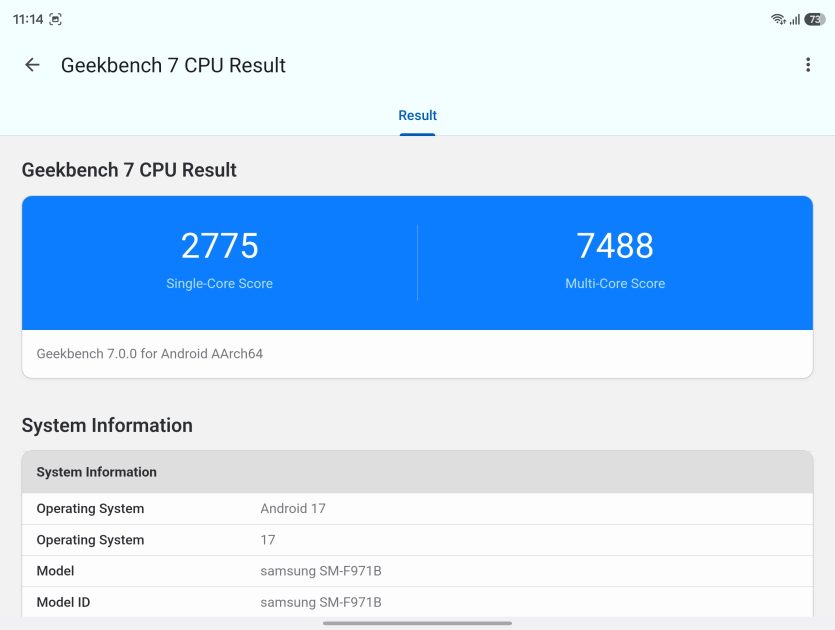The width and height of the screenshot is (835, 630).
Task: Tap Geekbench 7.0.0 for Android AArch64 text
Action: [x=150, y=354]
